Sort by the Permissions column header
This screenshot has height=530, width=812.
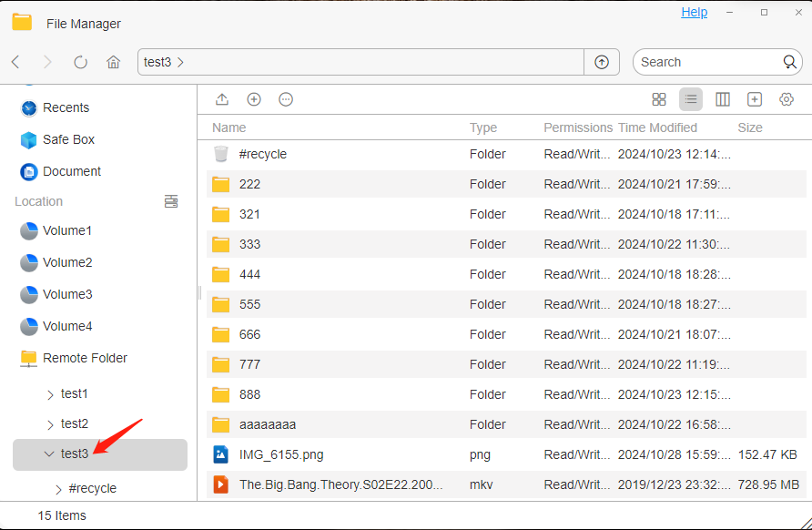pyautogui.click(x=578, y=127)
